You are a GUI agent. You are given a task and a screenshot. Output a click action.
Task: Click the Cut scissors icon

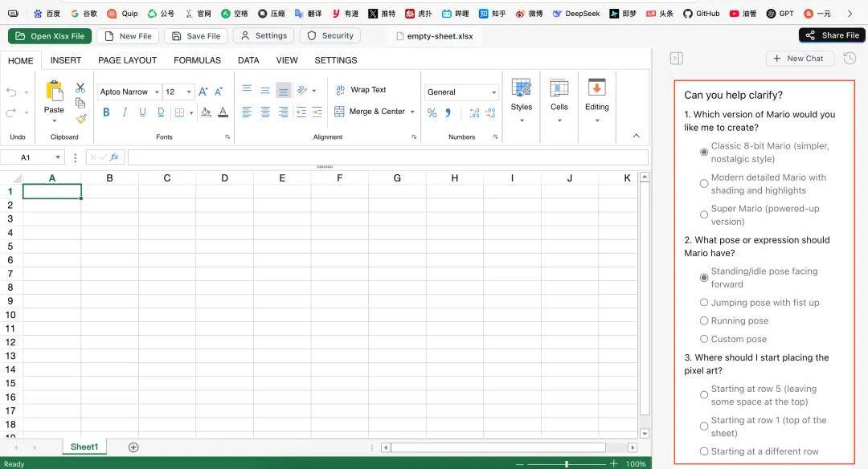click(x=80, y=88)
